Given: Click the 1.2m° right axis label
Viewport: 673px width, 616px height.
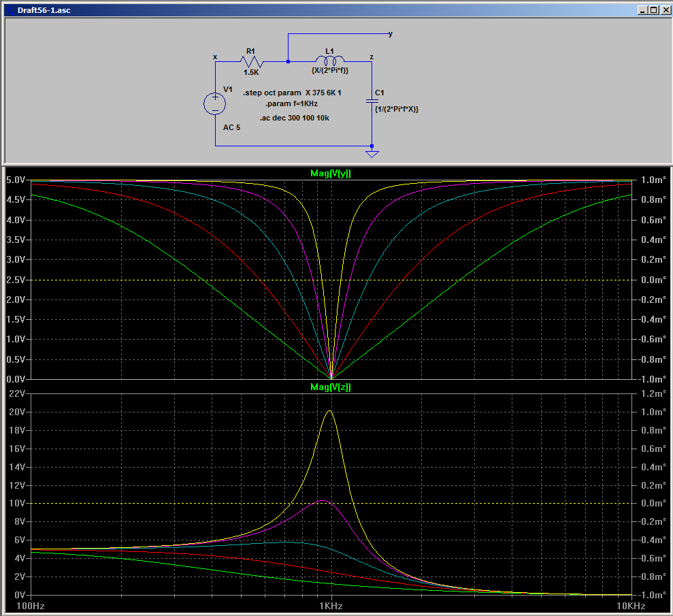Looking at the screenshot, I should pos(654,393).
